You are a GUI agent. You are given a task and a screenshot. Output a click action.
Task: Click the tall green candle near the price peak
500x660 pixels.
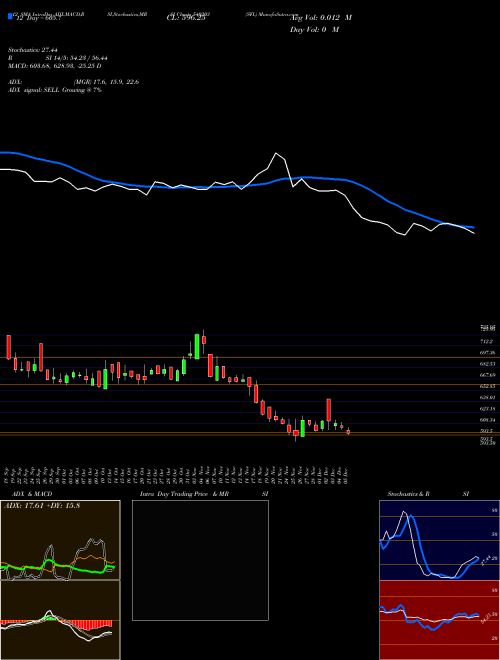click(197, 346)
